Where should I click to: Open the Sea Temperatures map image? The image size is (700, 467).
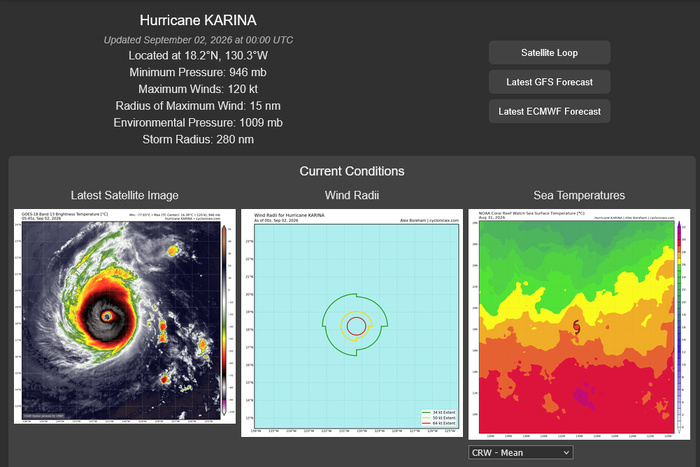579,324
